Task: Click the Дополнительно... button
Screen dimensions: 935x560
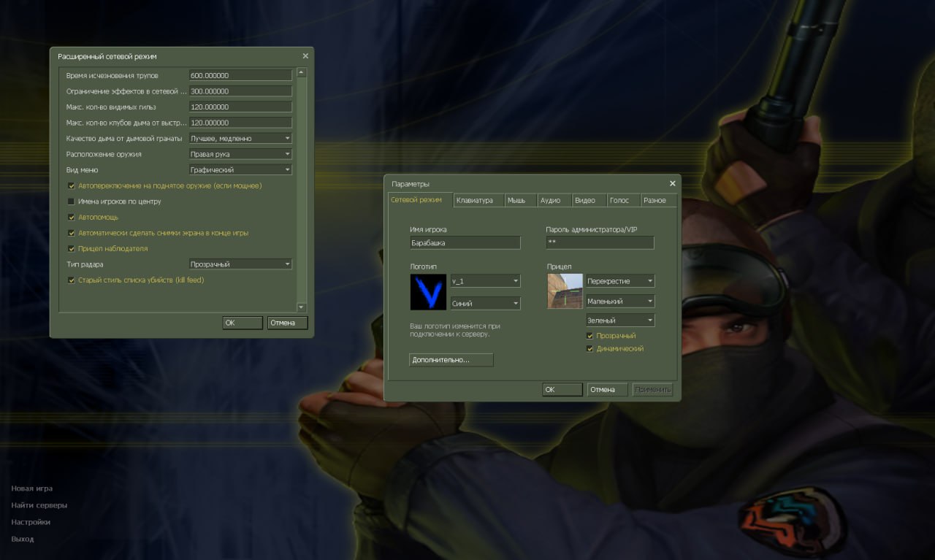Action: [x=451, y=360]
